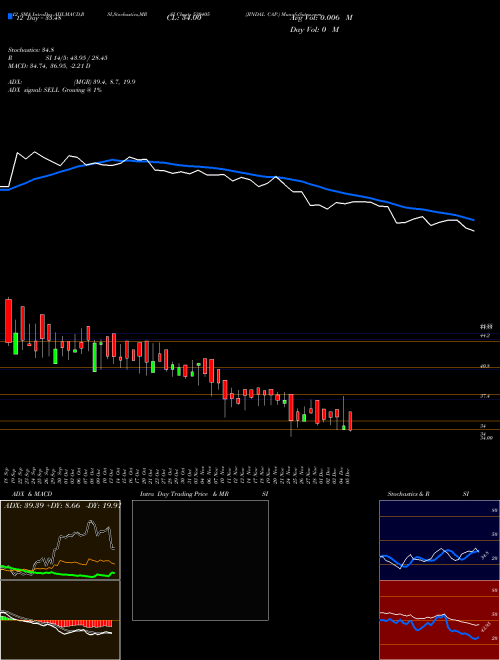Image resolution: width=500 pixels, height=660 pixels.
Task: Open the blue Stochastics mini chart
Action: click(439, 540)
